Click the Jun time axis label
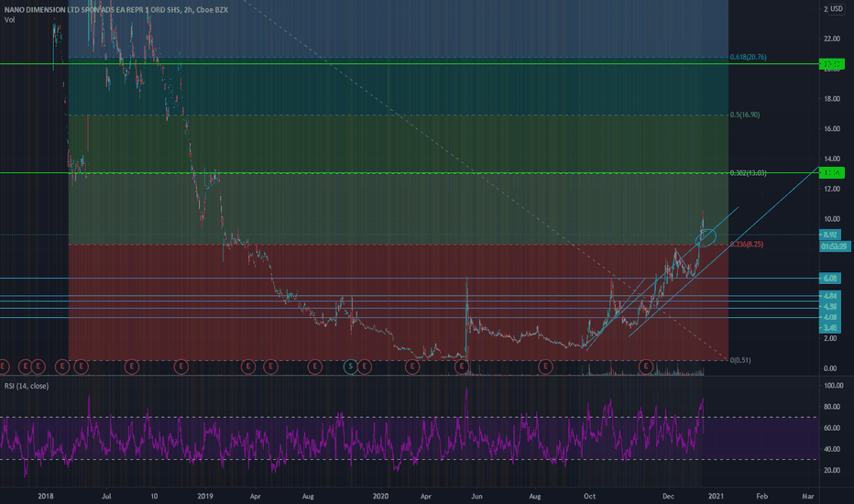Image resolution: width=854 pixels, height=504 pixels. (476, 496)
